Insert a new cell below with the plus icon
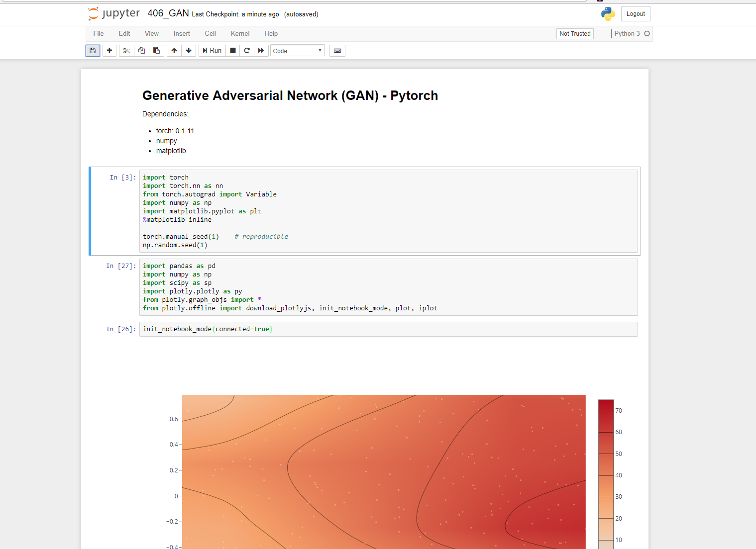Screen dimensions: 756x549 tap(109, 50)
